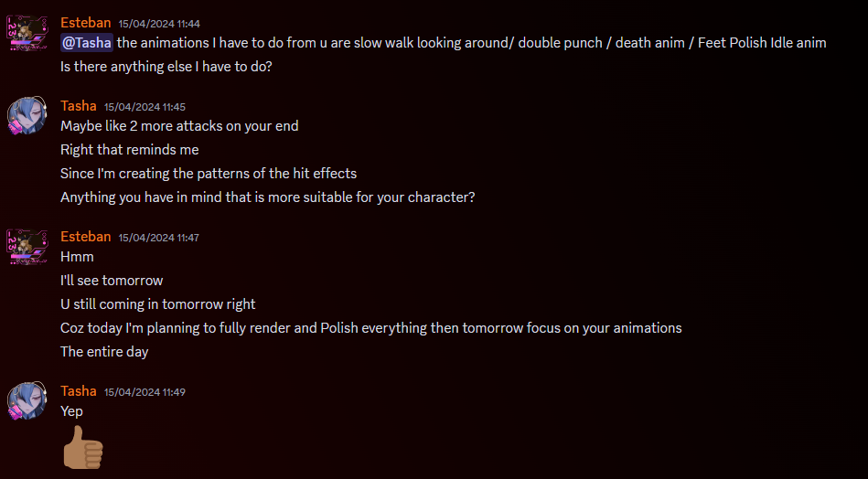
Task: Click Tasha's avatar on the 11:49 message
Action: 27,401
